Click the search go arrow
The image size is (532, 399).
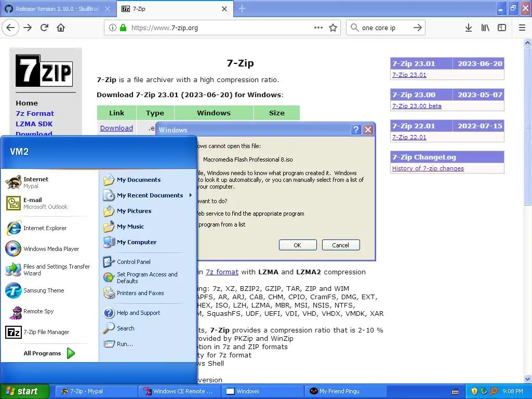(418, 28)
